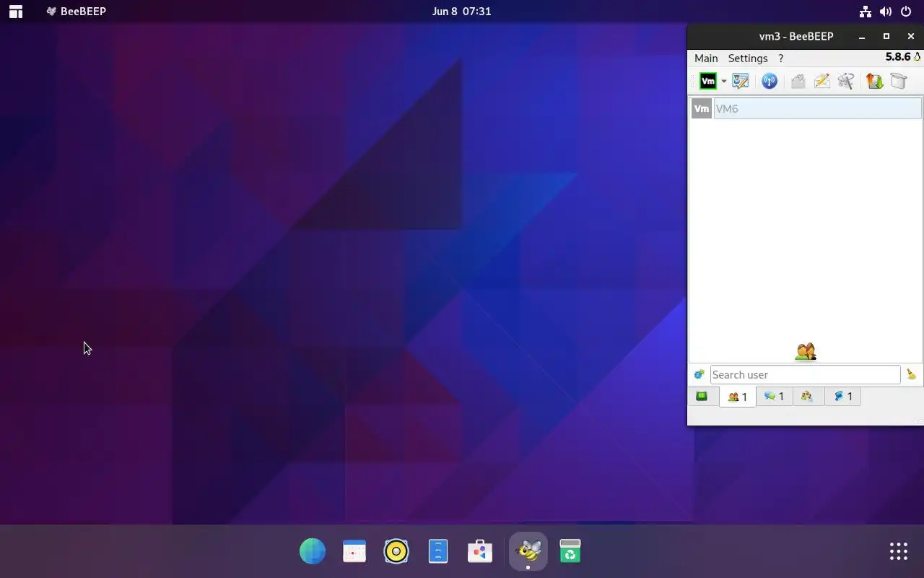Close the vm3 - BeeBEEP window
This screenshot has width=924, height=578.
pyautogui.click(x=911, y=36)
